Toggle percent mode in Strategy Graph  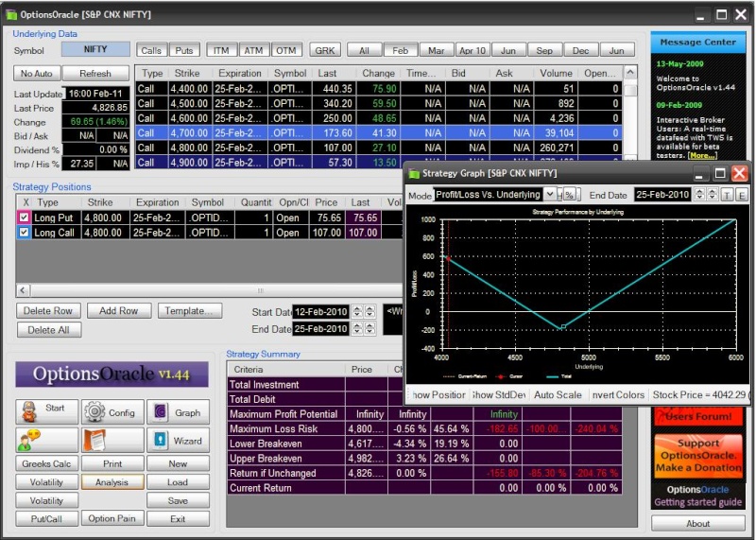point(570,195)
